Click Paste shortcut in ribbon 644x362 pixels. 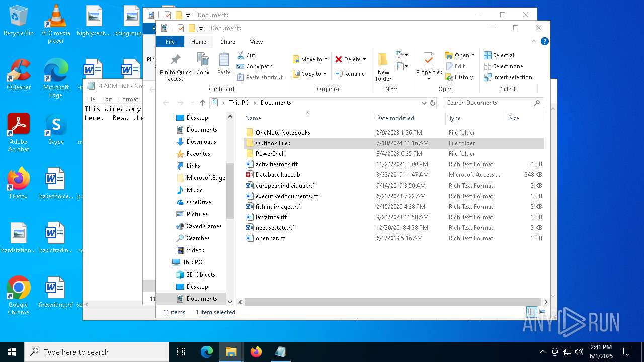click(260, 77)
